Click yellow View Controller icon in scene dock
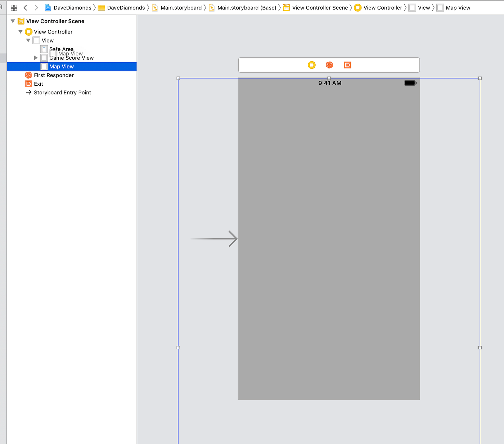The width and height of the screenshot is (504, 444). 312,65
